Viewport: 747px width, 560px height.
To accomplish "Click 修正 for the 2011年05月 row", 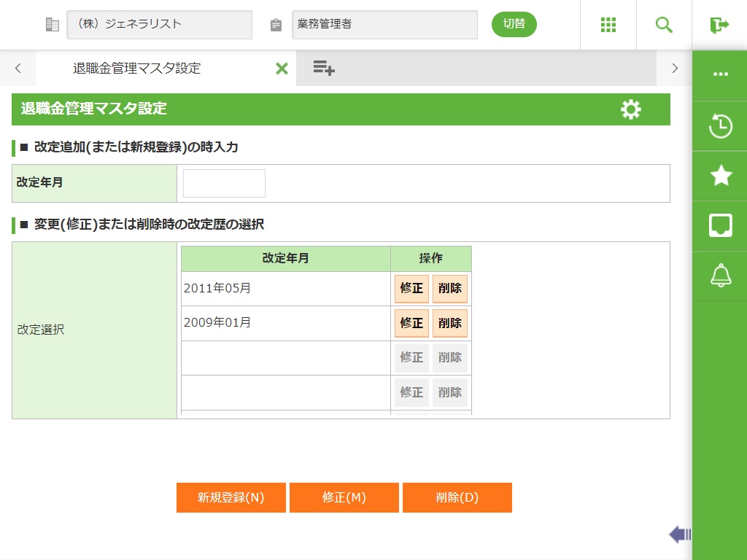I will [x=411, y=288].
